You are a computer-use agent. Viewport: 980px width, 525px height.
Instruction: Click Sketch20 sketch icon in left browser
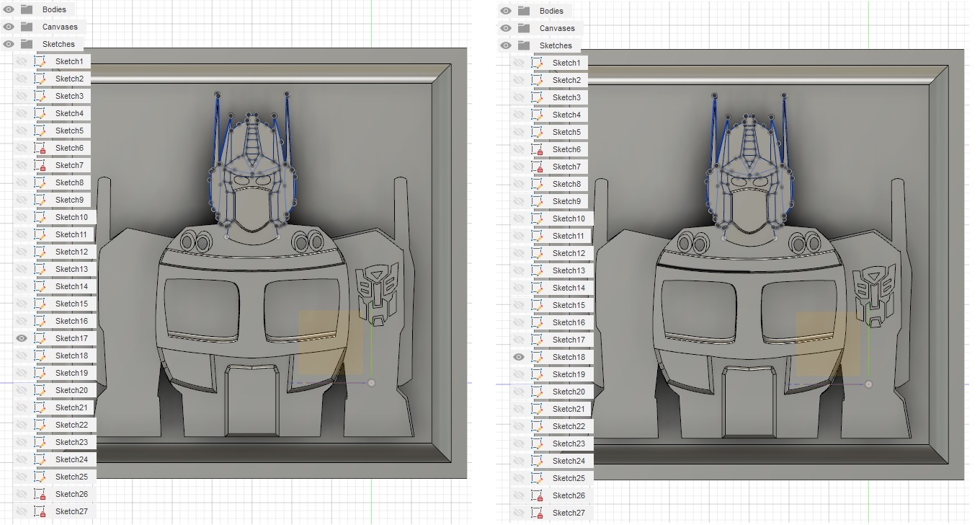40,390
